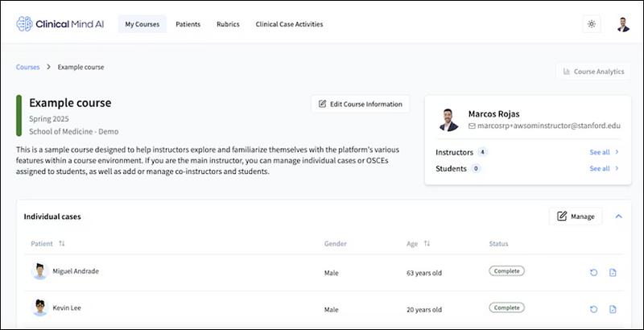Open the document icon for Miguel Andrade
The image size is (644, 330).
click(613, 272)
